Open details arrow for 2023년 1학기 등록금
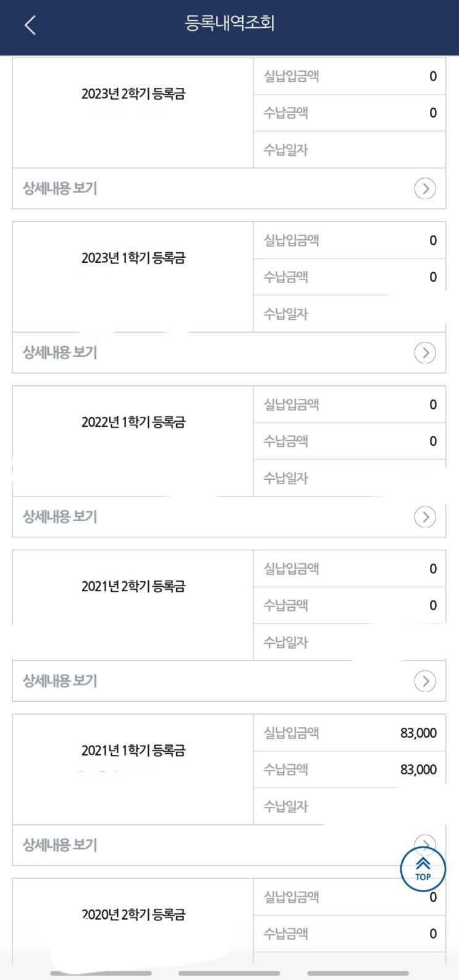Viewport: 459px width, 980px height. (x=425, y=353)
